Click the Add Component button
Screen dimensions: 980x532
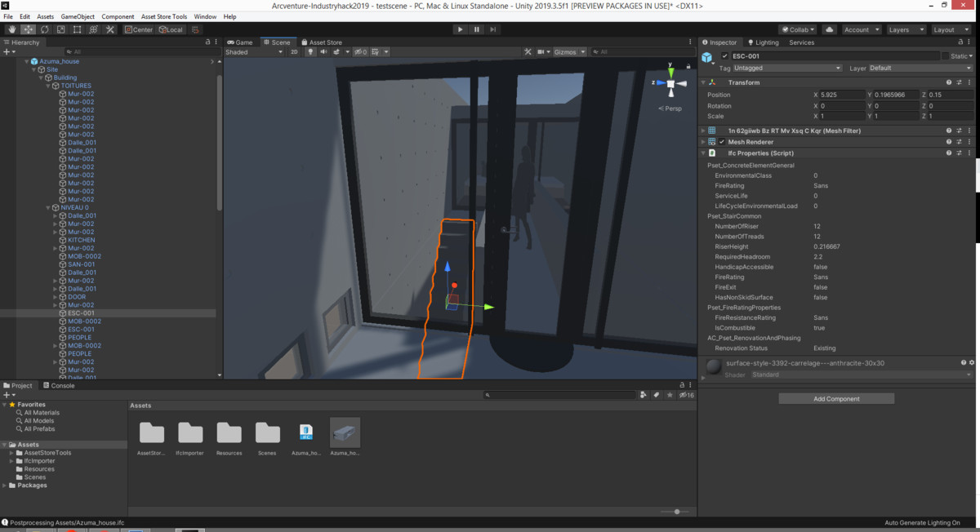pyautogui.click(x=836, y=399)
